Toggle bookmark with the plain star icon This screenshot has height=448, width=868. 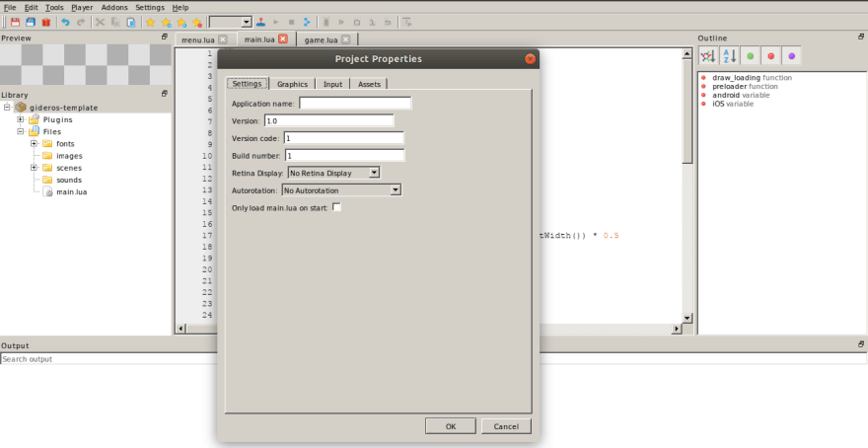coord(151,22)
